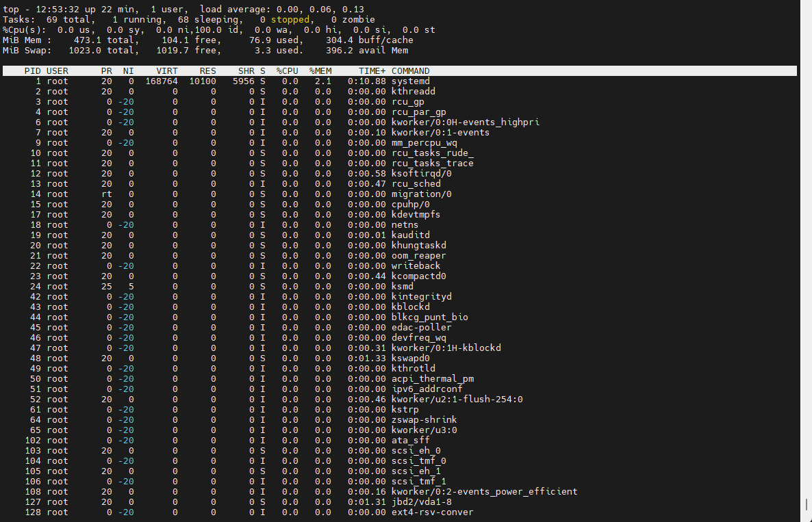Viewport: 812px width, 522px height.
Task: Click the PID column header
Action: pyautogui.click(x=33, y=71)
